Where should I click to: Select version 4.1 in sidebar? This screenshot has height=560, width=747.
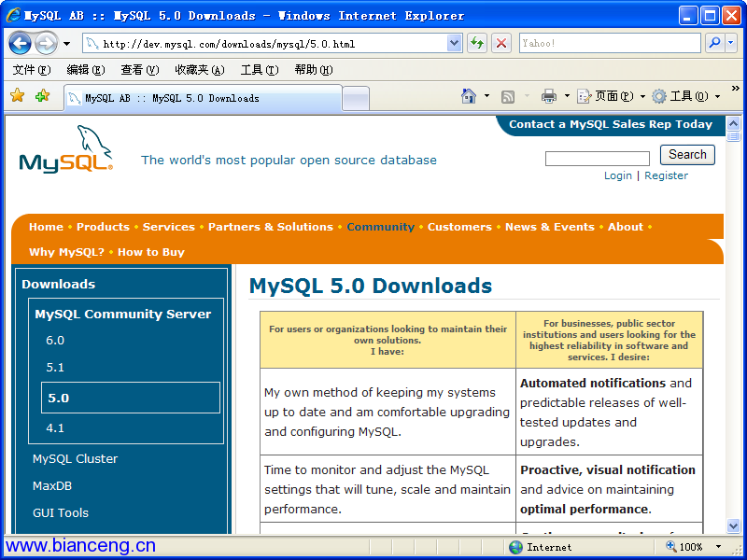tap(55, 428)
